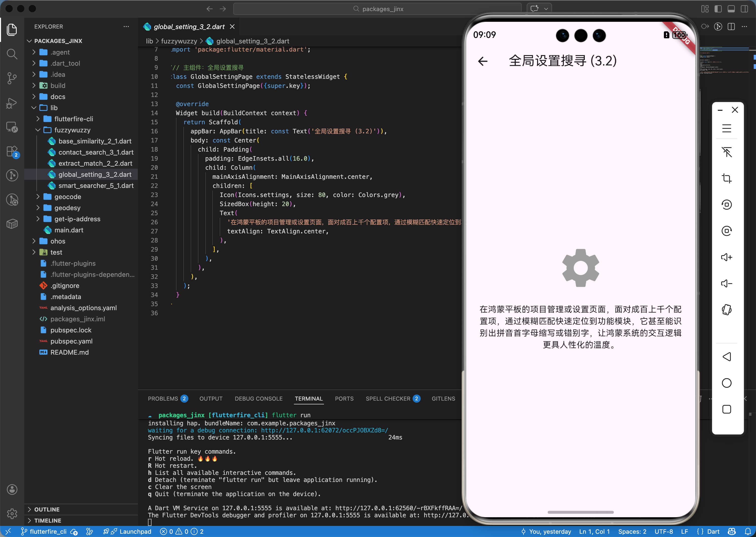756x537 pixels.
Task: Open the Source Control view
Action: [12, 78]
